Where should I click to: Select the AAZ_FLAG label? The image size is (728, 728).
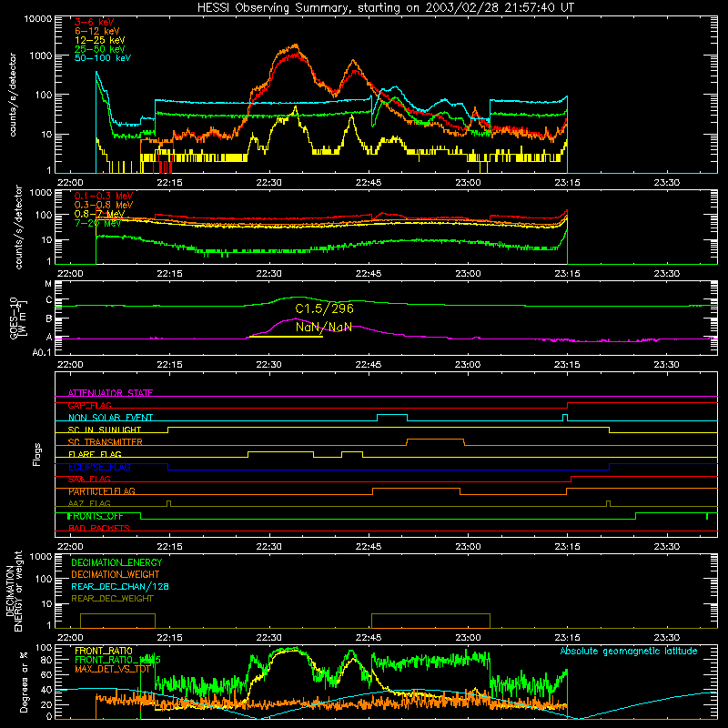[x=89, y=503]
